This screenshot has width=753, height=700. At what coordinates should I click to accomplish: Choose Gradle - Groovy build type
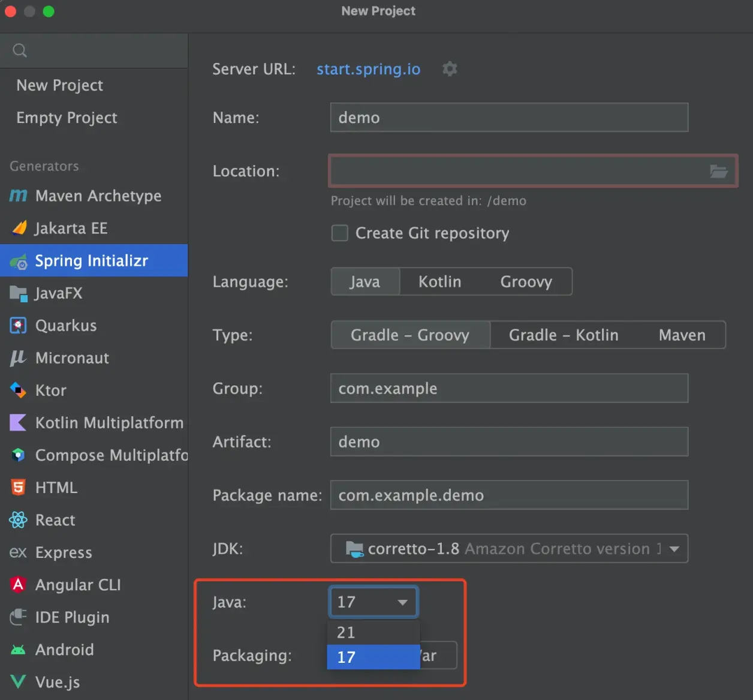pyautogui.click(x=410, y=335)
